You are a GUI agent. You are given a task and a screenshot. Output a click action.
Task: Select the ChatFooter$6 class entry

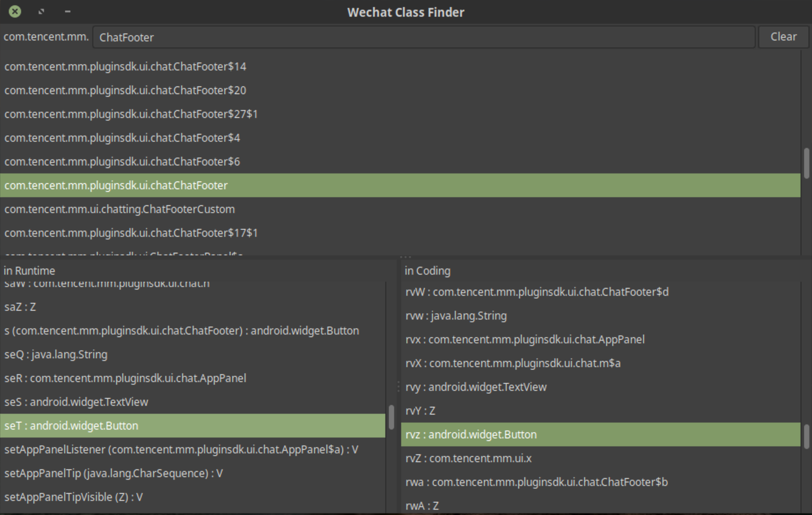pyautogui.click(x=122, y=162)
